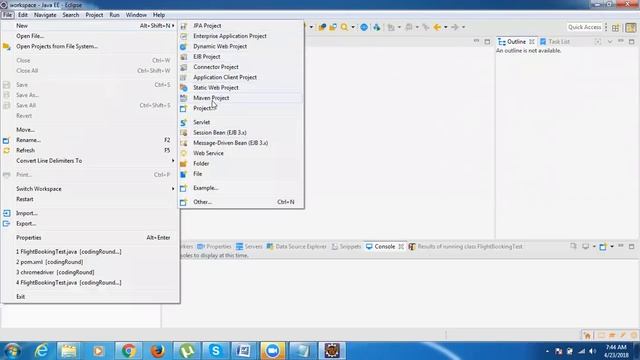Open the Project menu in menu bar

(94, 15)
